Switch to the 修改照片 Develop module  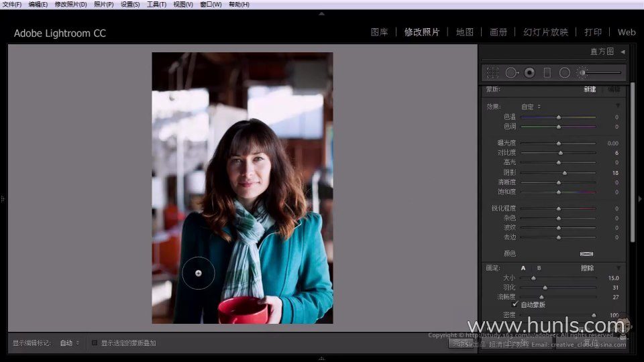click(422, 32)
